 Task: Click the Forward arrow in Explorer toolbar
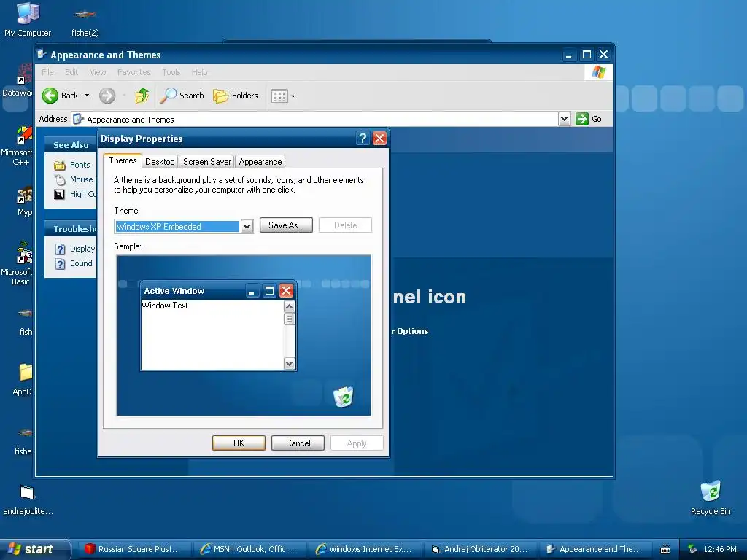107,96
